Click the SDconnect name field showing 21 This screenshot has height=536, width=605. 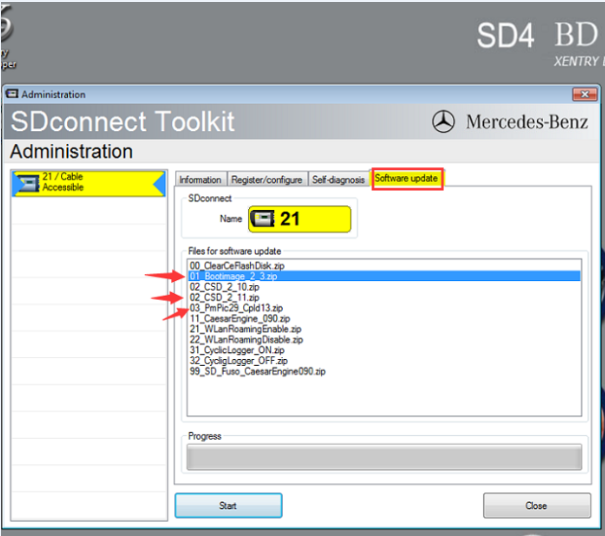299,219
